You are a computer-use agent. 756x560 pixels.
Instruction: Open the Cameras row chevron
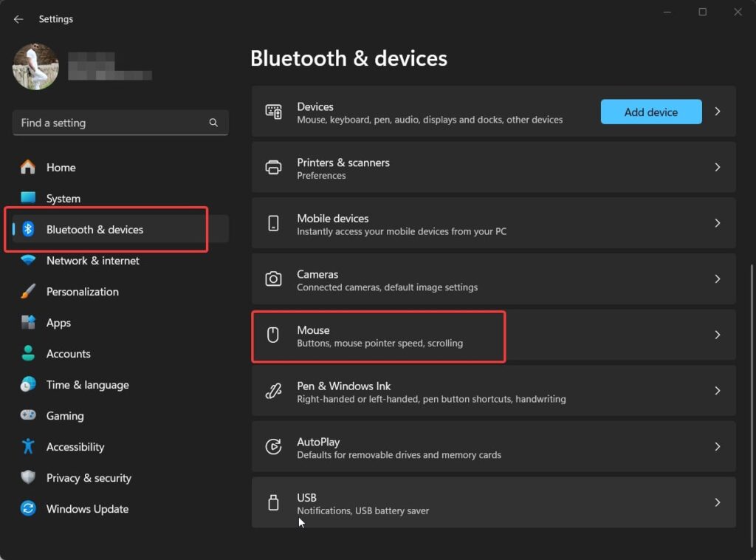(717, 279)
